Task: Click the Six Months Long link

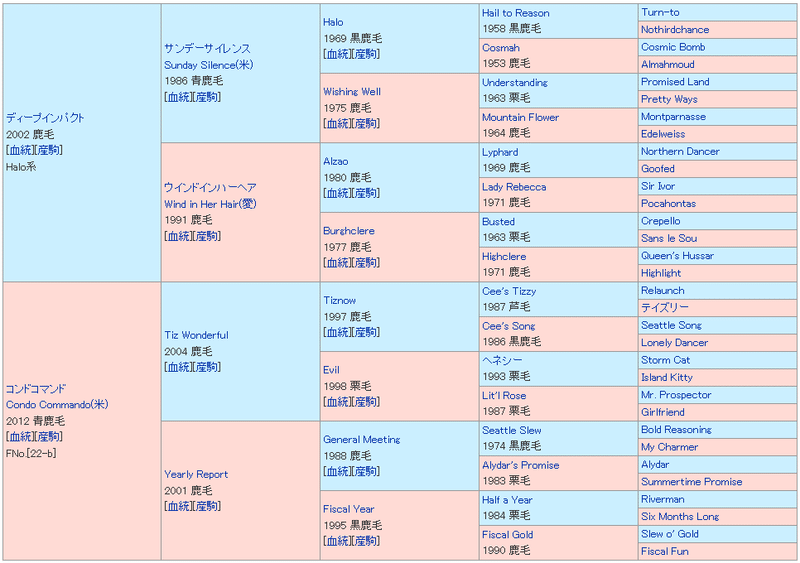Action: tap(680, 517)
